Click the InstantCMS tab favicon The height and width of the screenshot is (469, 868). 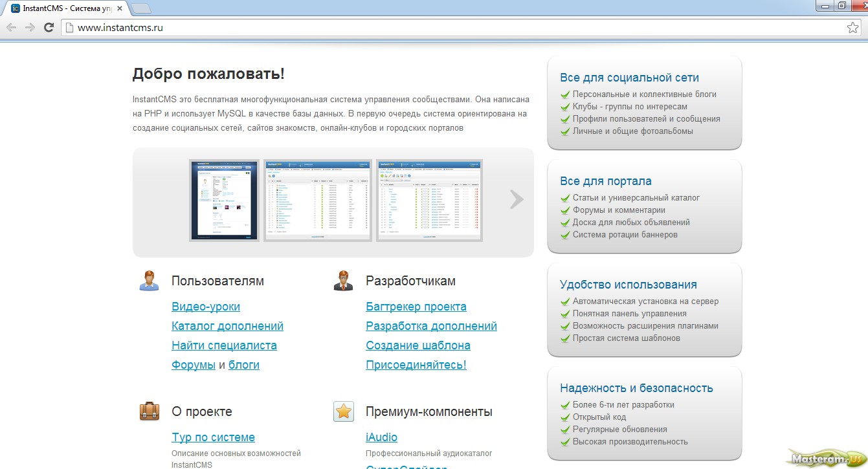[16, 8]
